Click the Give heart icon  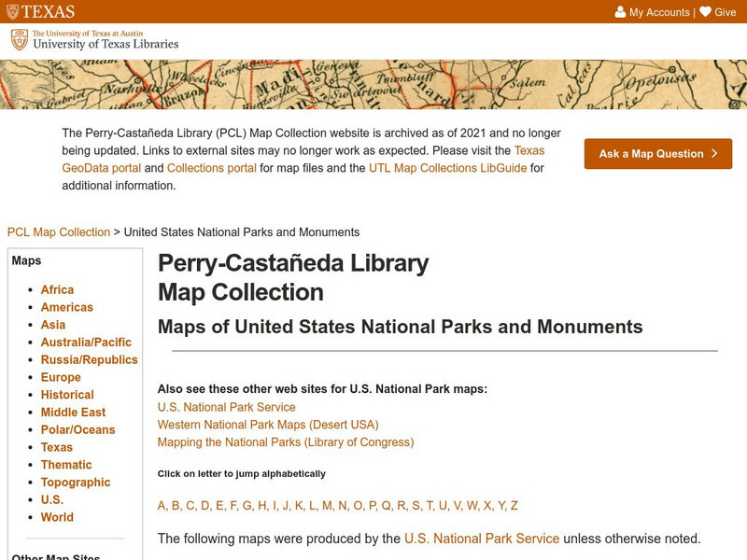pos(705,12)
